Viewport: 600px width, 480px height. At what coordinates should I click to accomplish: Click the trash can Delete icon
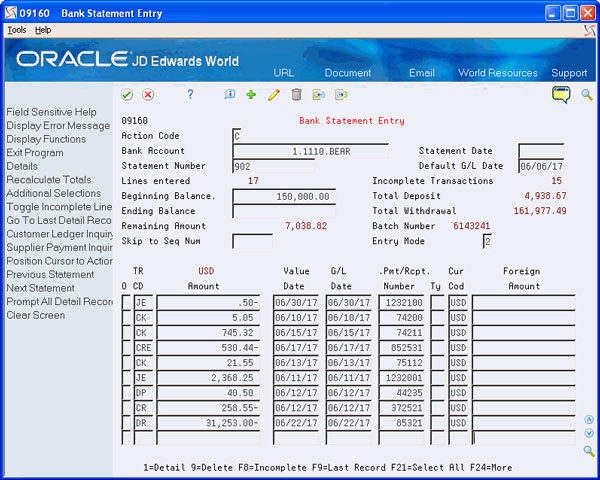coord(297,94)
